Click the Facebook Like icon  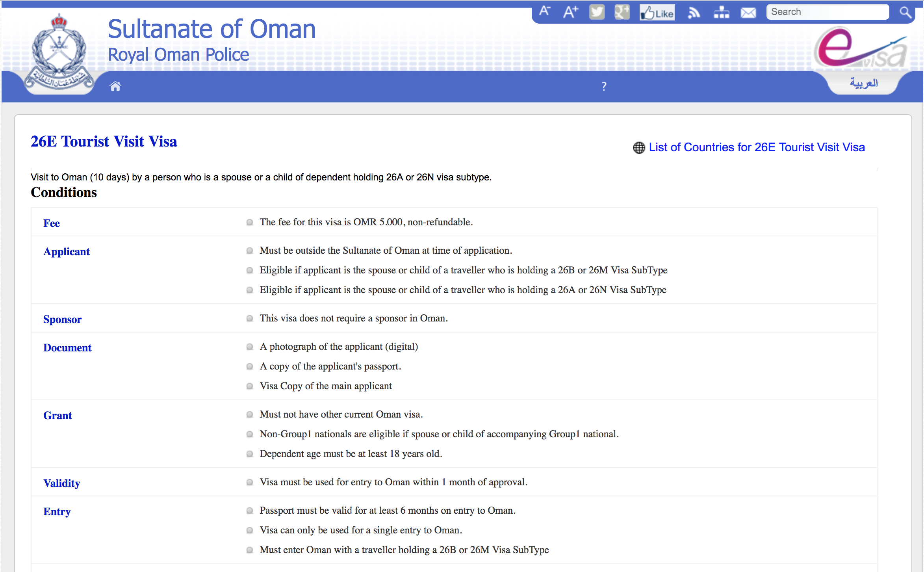(x=657, y=11)
